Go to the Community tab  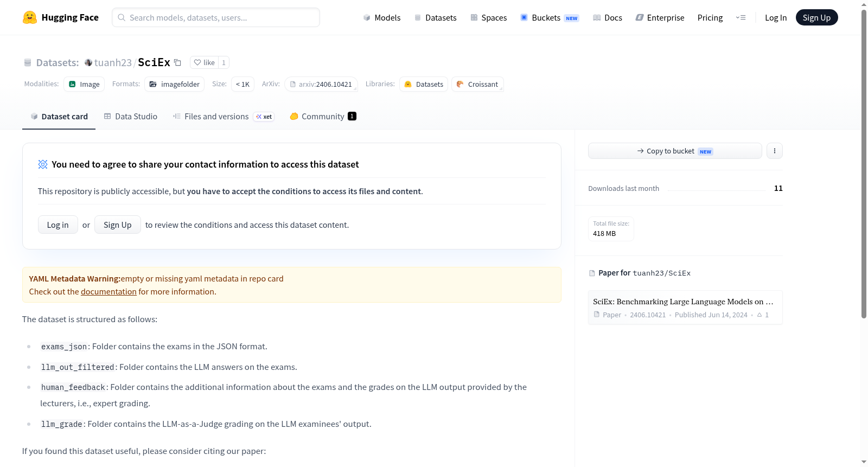pos(323,117)
